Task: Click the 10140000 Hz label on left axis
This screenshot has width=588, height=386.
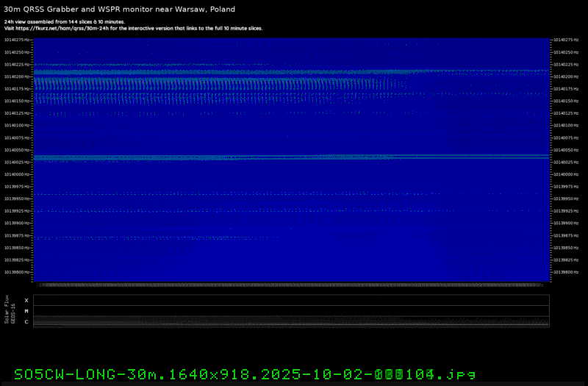Action: click(x=18, y=174)
